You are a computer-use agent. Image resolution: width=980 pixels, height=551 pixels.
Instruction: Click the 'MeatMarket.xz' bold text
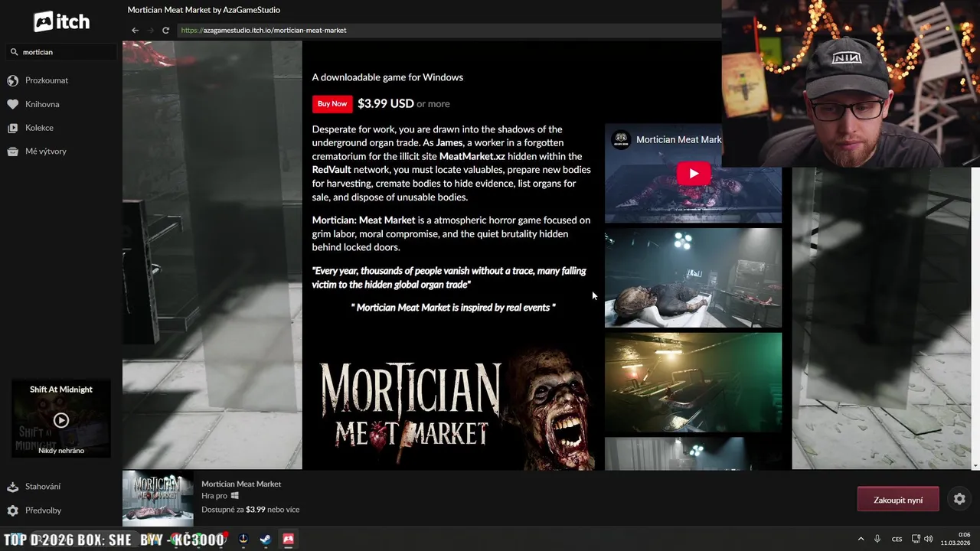click(x=472, y=156)
